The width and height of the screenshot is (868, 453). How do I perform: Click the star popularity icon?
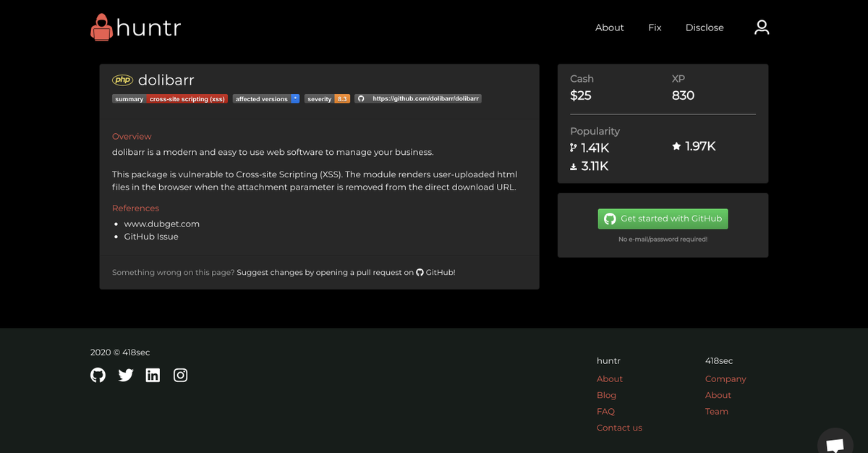pos(676,146)
